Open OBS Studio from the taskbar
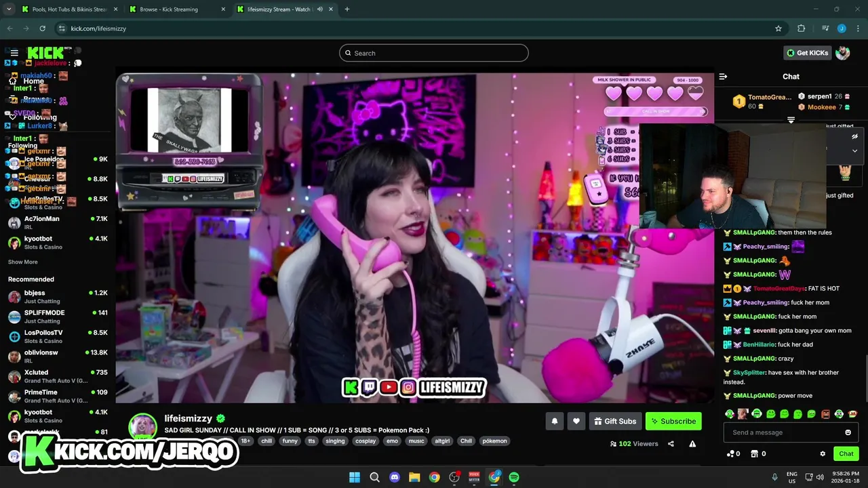This screenshot has height=488, width=868. [x=454, y=477]
